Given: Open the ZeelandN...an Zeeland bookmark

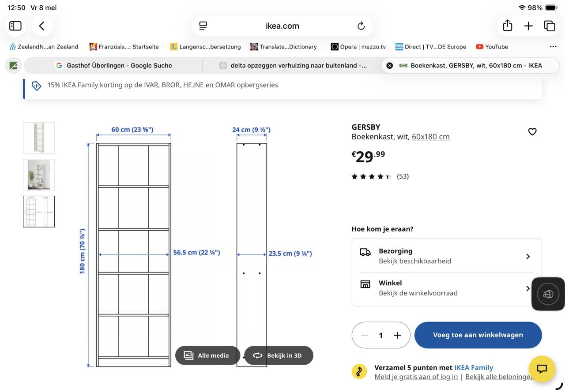Looking at the screenshot, I should click(43, 46).
